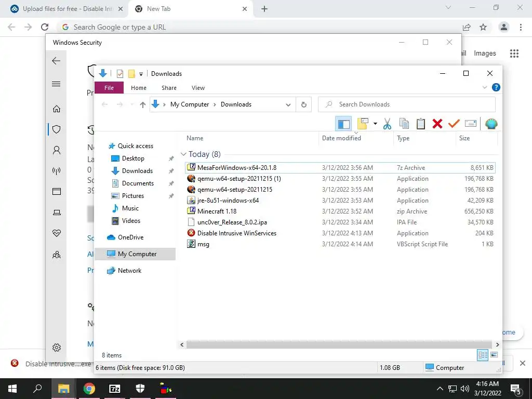Click Windows Security back arrow
The width and height of the screenshot is (532, 399).
[56, 61]
